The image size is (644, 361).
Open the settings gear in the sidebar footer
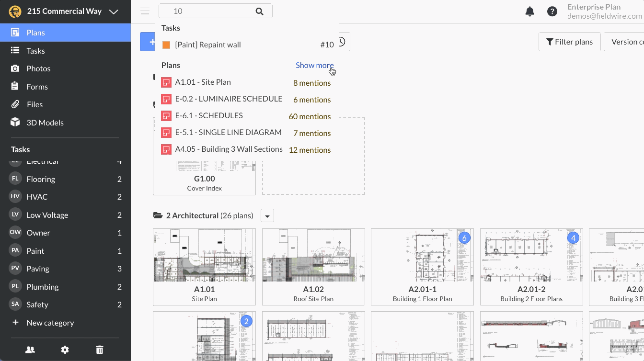coord(65,350)
